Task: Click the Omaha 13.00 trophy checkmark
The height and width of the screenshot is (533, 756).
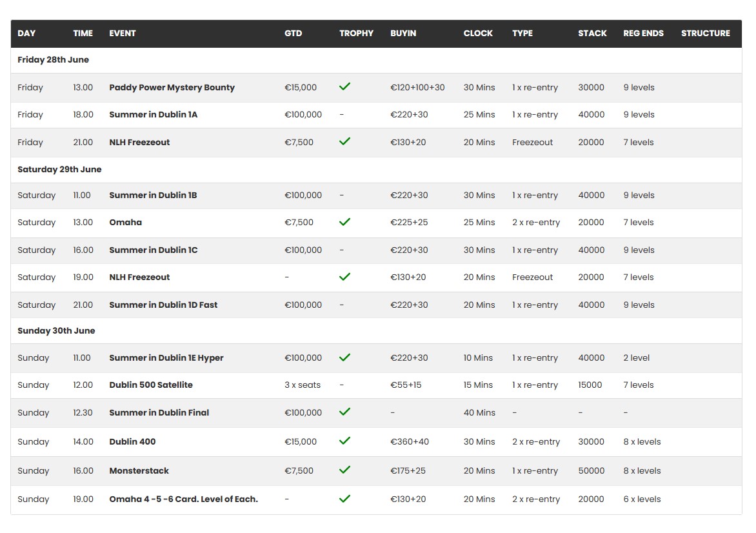Action: [x=344, y=222]
